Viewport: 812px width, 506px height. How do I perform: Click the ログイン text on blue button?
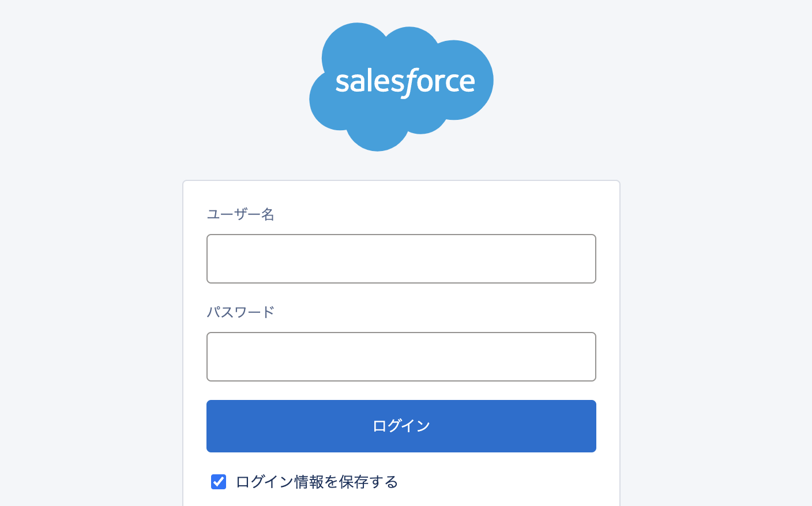pos(401,426)
